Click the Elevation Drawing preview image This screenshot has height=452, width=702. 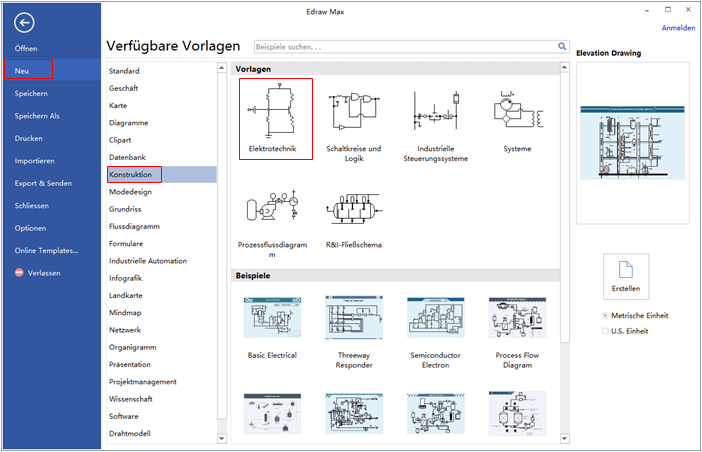pyautogui.click(x=632, y=143)
